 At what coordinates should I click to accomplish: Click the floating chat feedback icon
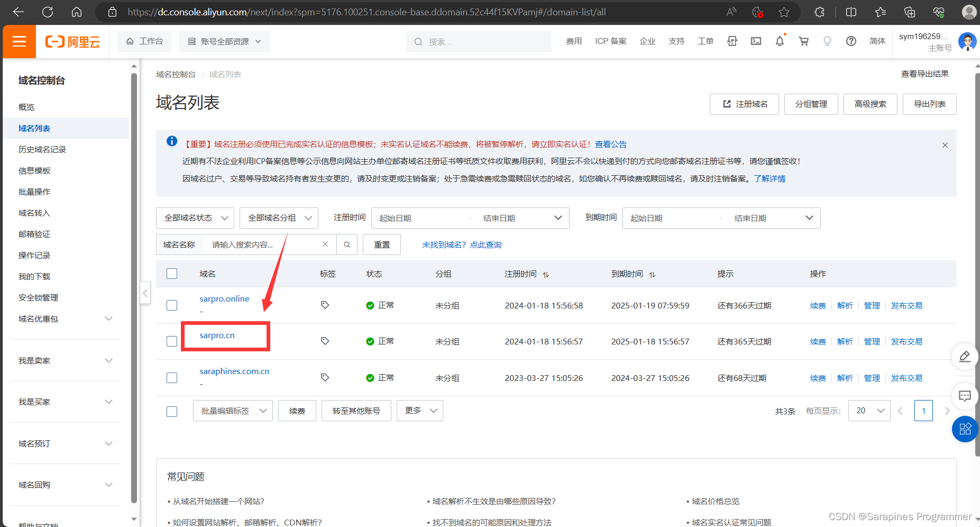tap(965, 396)
